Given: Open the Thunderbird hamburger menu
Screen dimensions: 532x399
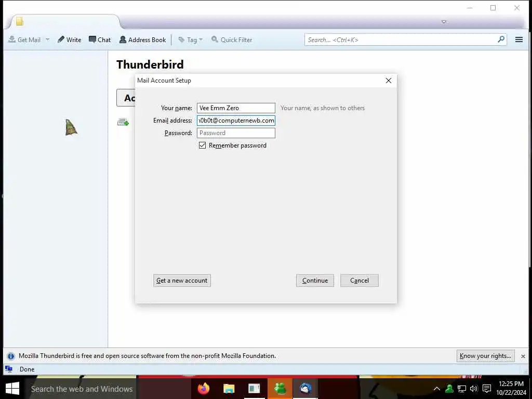Looking at the screenshot, I should point(519,39).
